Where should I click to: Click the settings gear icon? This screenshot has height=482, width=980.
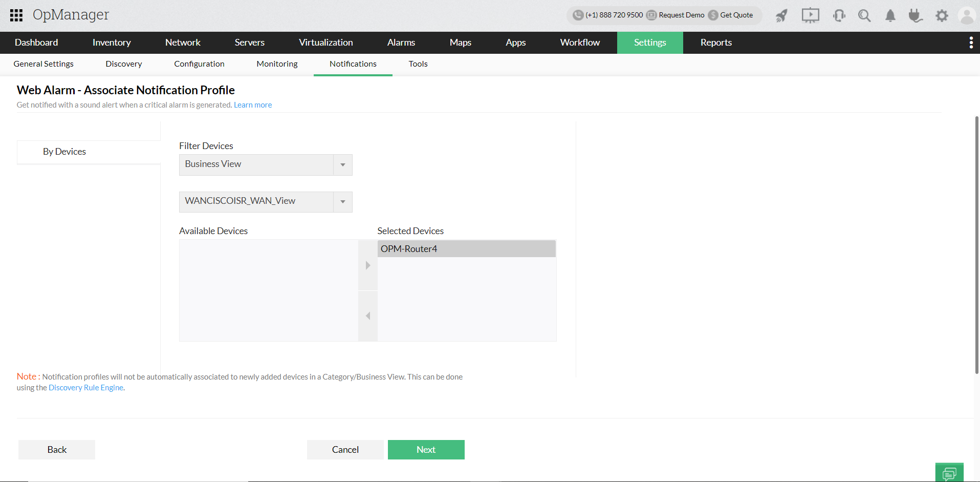point(942,15)
